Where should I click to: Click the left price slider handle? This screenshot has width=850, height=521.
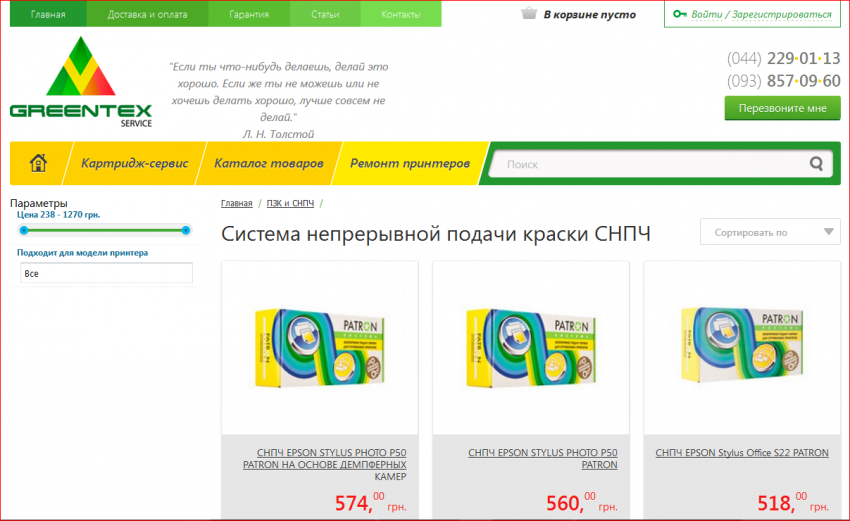[24, 230]
